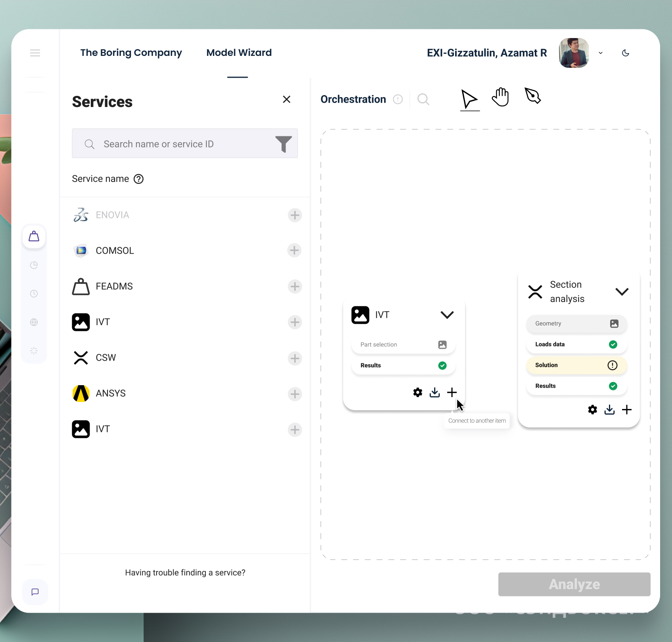The width and height of the screenshot is (672, 642).
Task: Click the filter funnel icon in search
Action: click(283, 144)
